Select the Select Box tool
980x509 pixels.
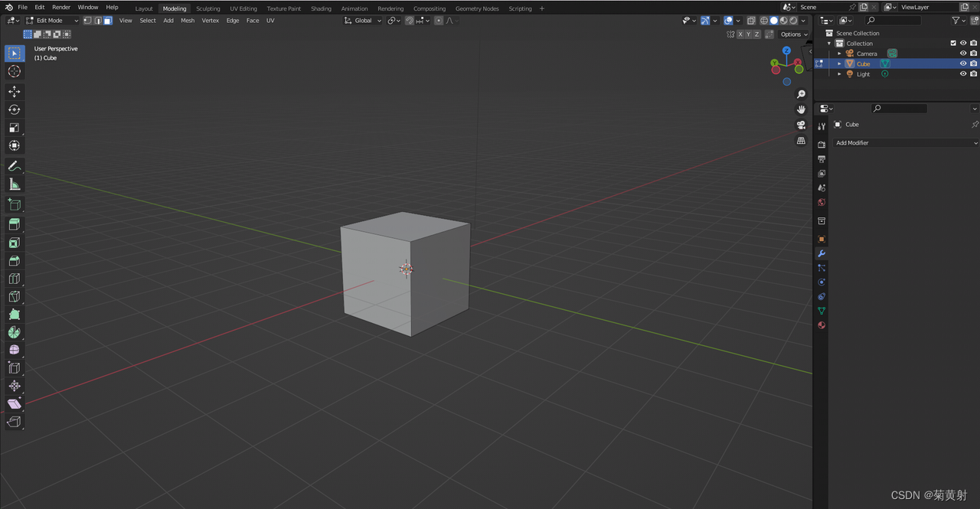15,54
